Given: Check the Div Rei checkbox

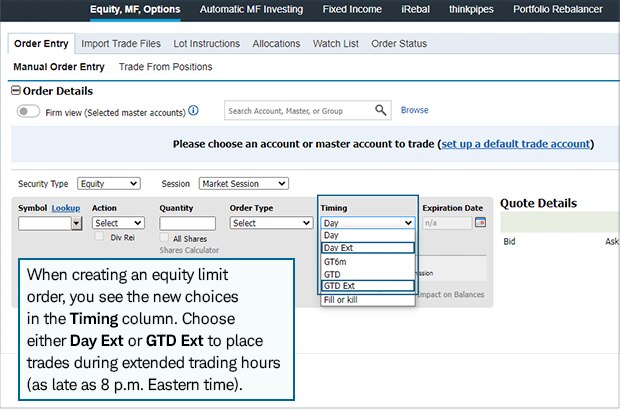Looking at the screenshot, I should 99,237.
